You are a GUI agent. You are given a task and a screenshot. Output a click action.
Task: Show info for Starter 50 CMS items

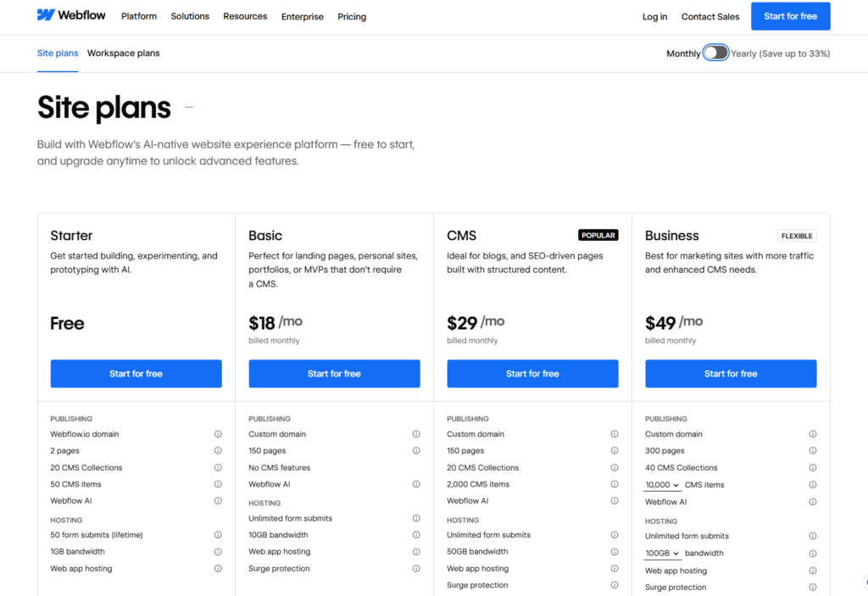[218, 484]
